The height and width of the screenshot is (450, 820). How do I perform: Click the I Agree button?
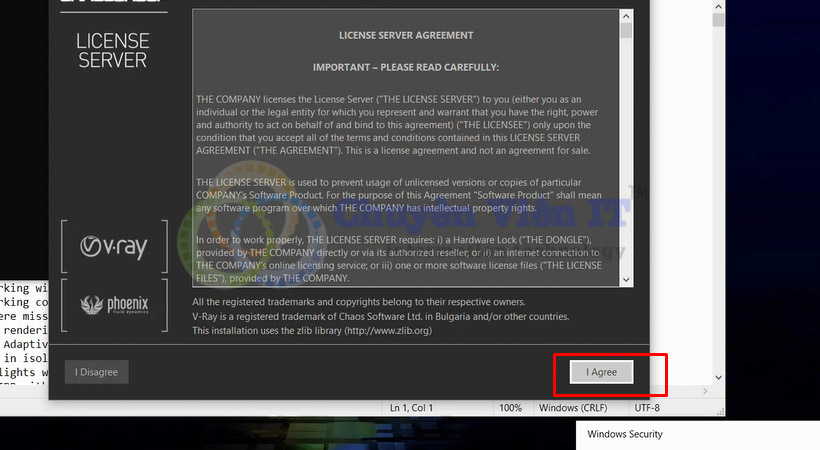click(601, 372)
